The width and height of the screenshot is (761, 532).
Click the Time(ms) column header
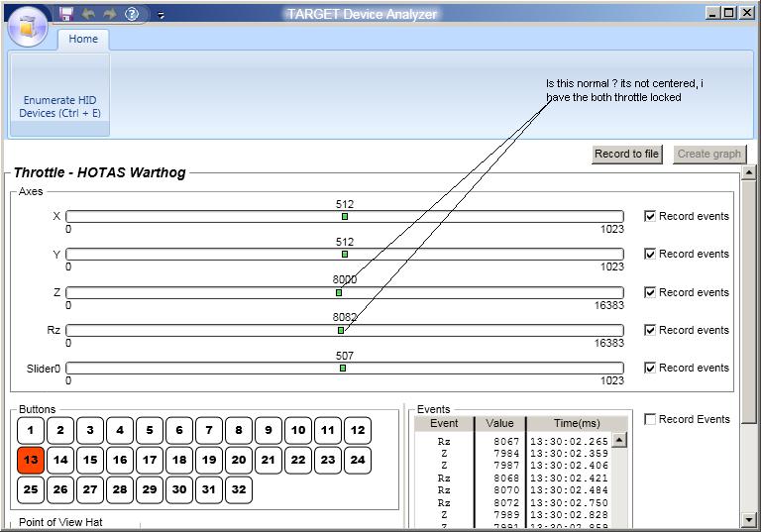click(577, 424)
